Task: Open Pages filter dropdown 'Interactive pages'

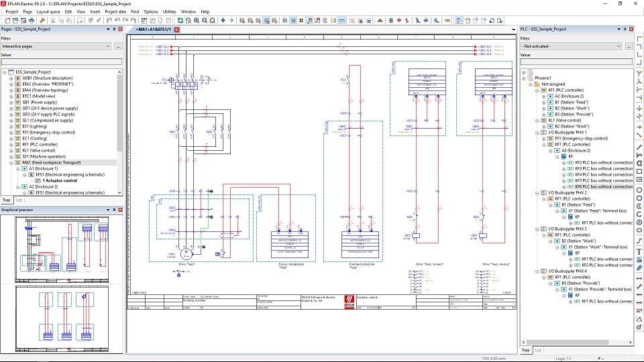Action: pos(55,46)
